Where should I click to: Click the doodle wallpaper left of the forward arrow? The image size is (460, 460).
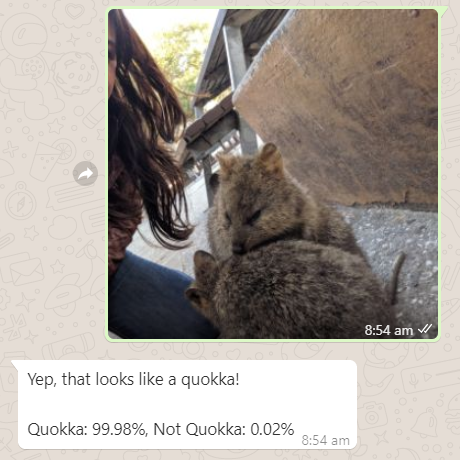[37, 173]
